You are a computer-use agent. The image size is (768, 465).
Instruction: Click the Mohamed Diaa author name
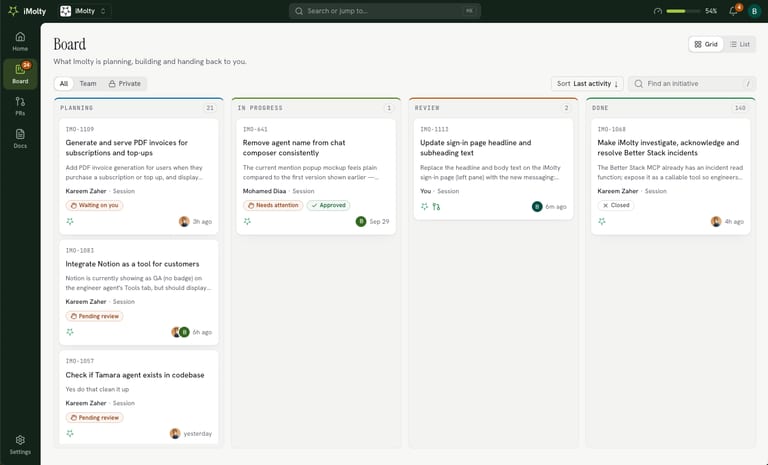264,191
